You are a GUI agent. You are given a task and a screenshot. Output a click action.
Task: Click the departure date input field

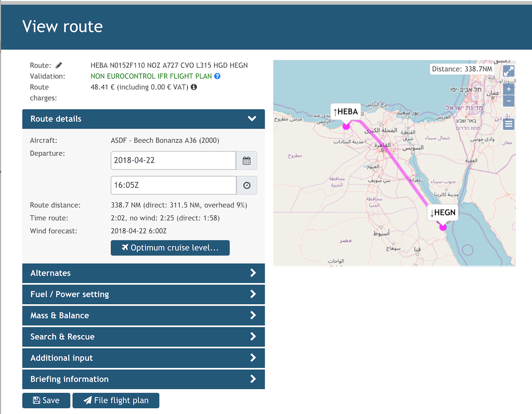click(173, 160)
